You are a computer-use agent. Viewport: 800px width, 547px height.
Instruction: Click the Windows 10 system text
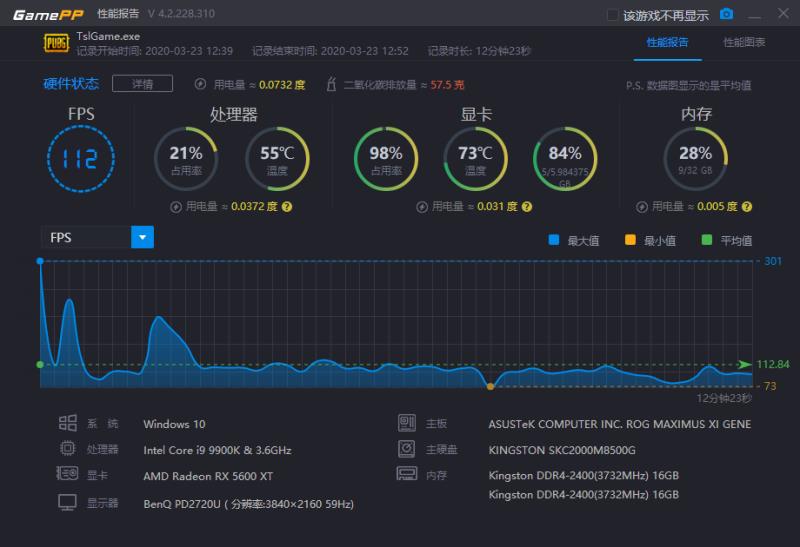tap(174, 424)
